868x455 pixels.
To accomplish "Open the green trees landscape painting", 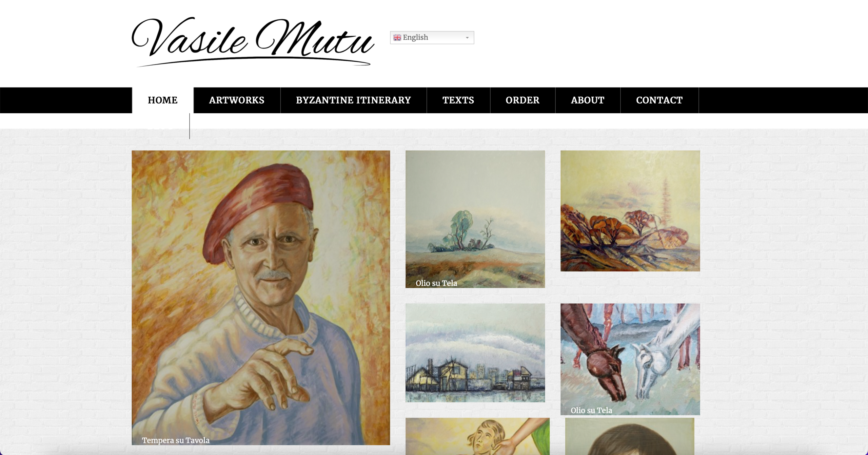I will click(475, 219).
